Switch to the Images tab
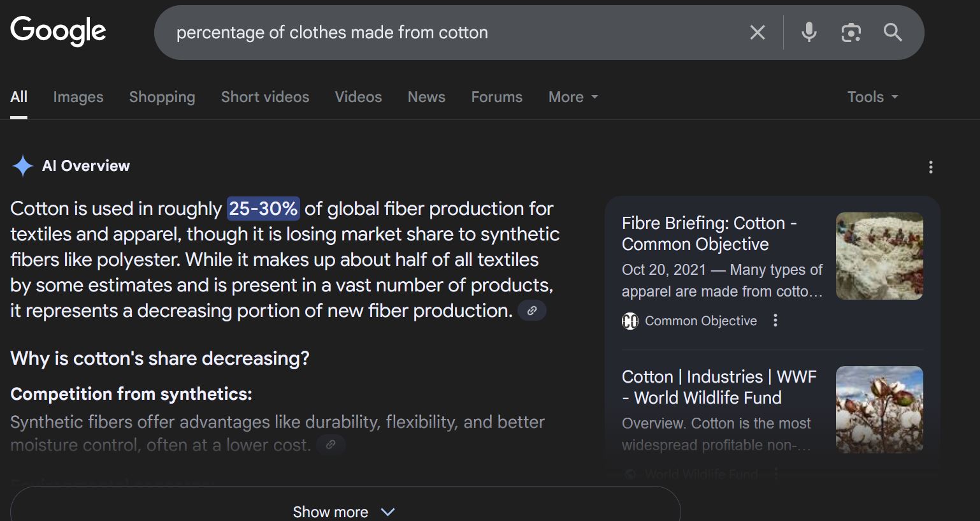 [78, 97]
